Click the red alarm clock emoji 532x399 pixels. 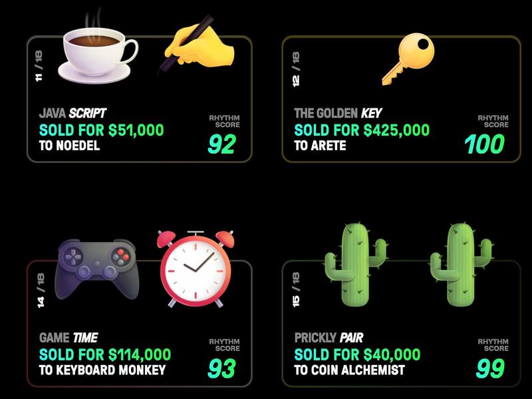coord(196,269)
